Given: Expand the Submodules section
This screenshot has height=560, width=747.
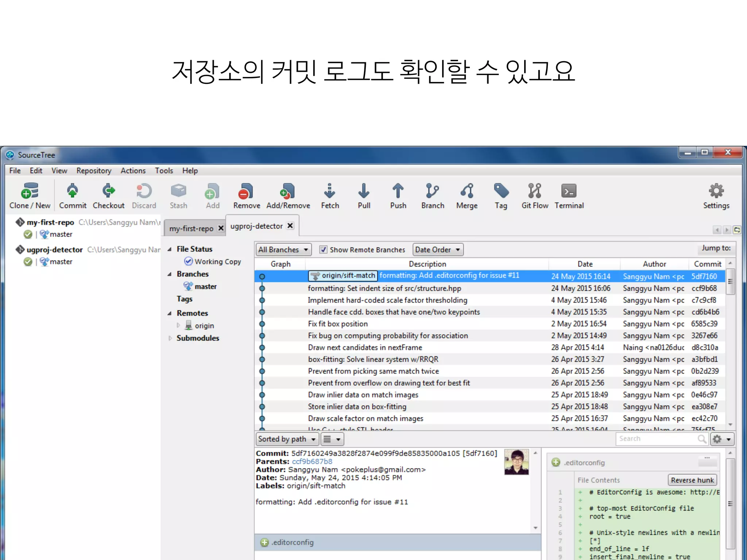Looking at the screenshot, I should pos(170,338).
